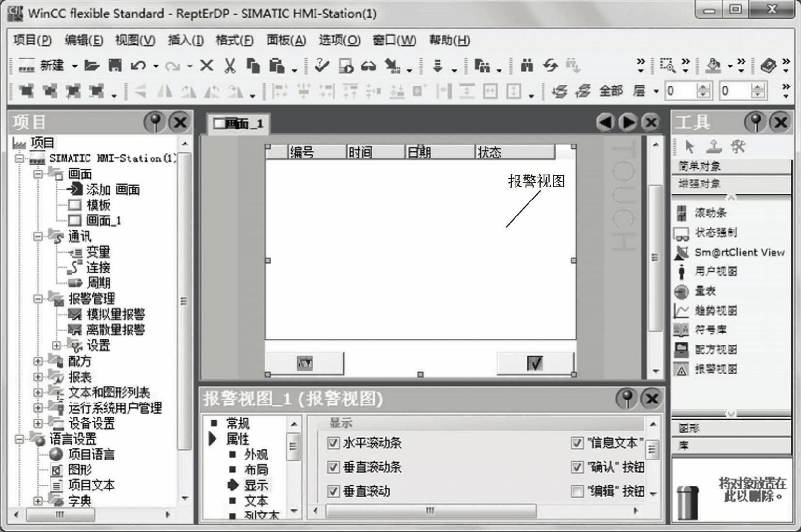Enable the "编辑" 按钮 checkbox
Image resolution: width=801 pixels, height=532 pixels.
click(577, 491)
